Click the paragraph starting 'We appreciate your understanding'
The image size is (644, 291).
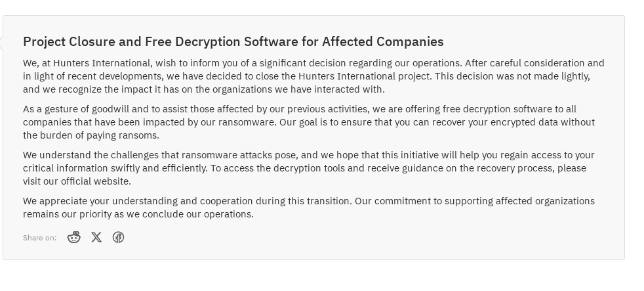[309, 208]
